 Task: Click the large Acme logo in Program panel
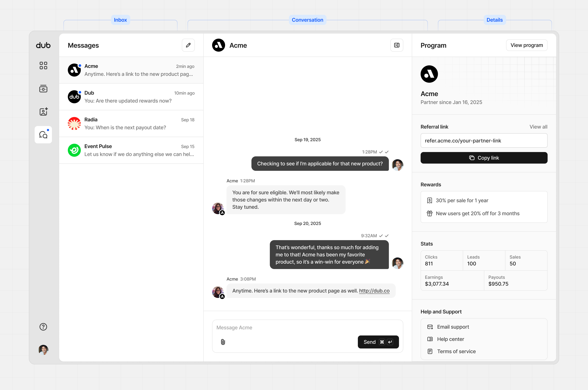click(x=429, y=74)
